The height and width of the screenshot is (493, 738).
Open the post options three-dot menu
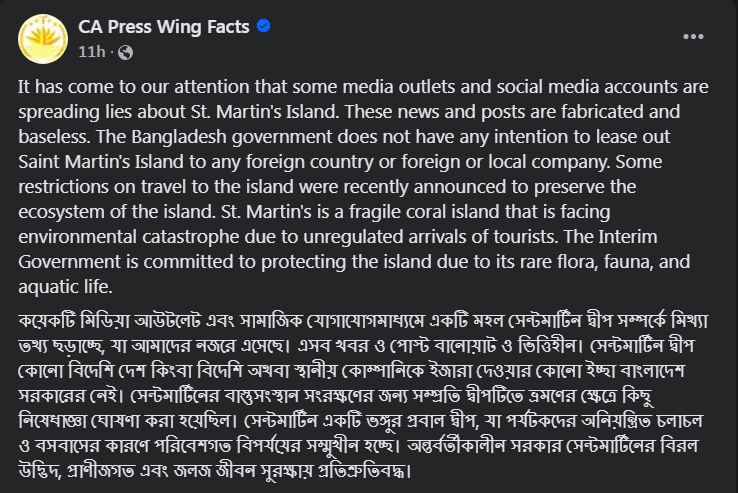coord(693,37)
